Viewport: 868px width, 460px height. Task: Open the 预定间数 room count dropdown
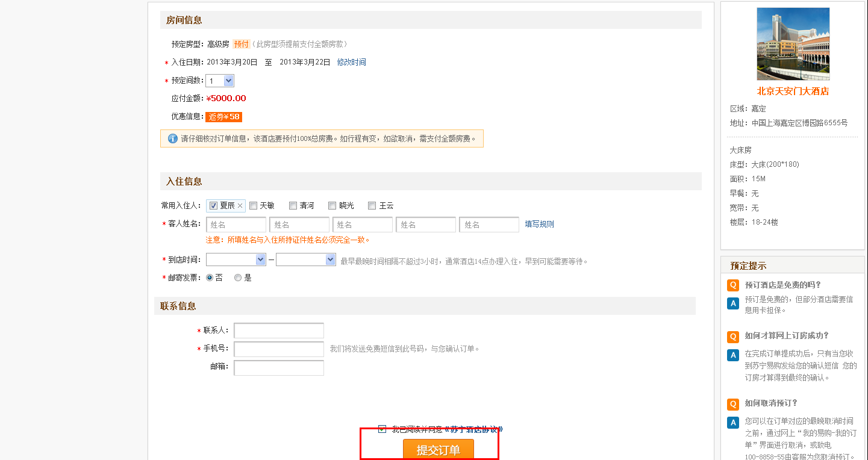tap(220, 81)
